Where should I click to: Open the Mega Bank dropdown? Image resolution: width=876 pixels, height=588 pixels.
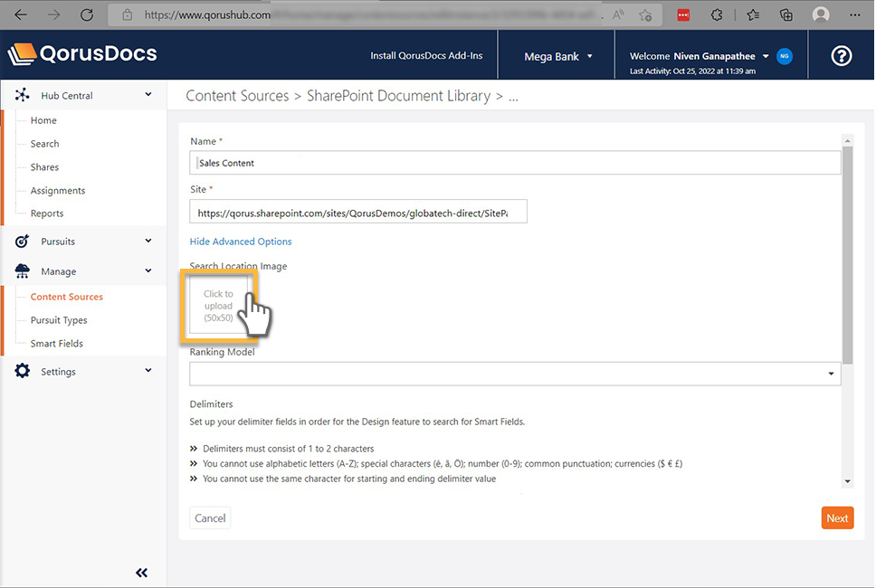tap(557, 55)
